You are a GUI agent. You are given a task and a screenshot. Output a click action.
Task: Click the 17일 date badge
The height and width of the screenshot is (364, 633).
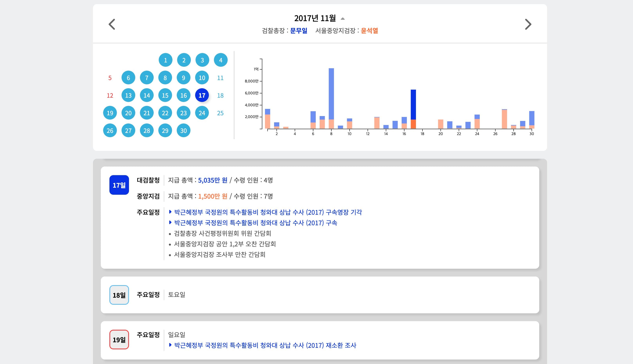pos(119,185)
